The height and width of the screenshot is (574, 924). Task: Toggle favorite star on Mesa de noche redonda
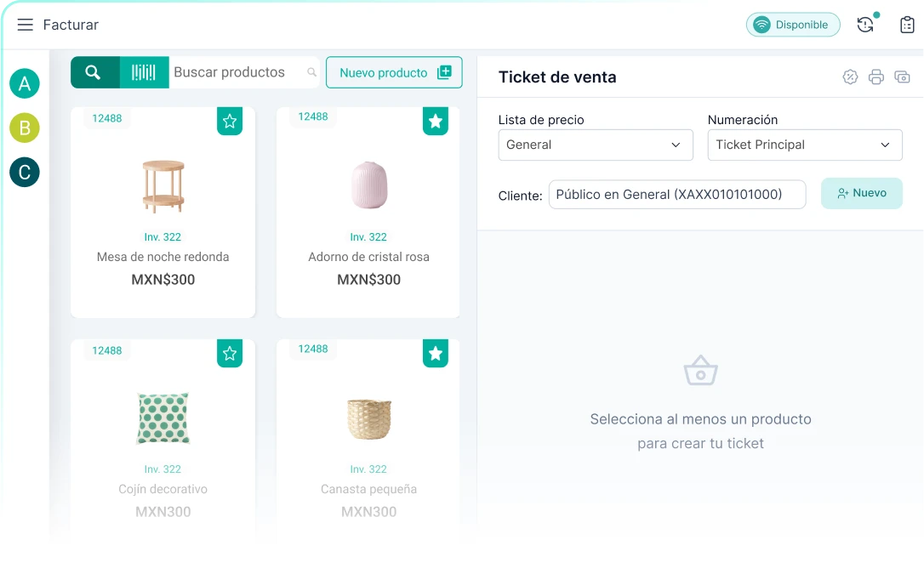coord(230,122)
